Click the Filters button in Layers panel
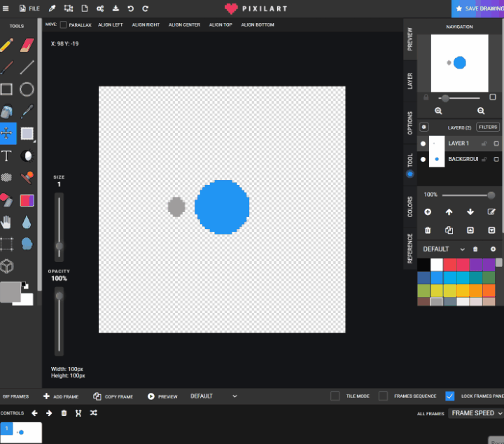The height and width of the screenshot is (444, 504). coord(488,127)
